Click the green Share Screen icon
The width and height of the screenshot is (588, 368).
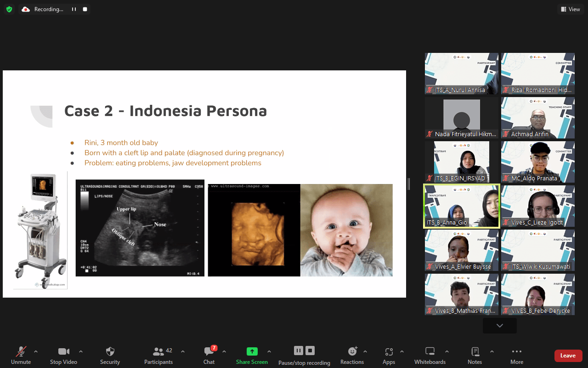tap(252, 351)
